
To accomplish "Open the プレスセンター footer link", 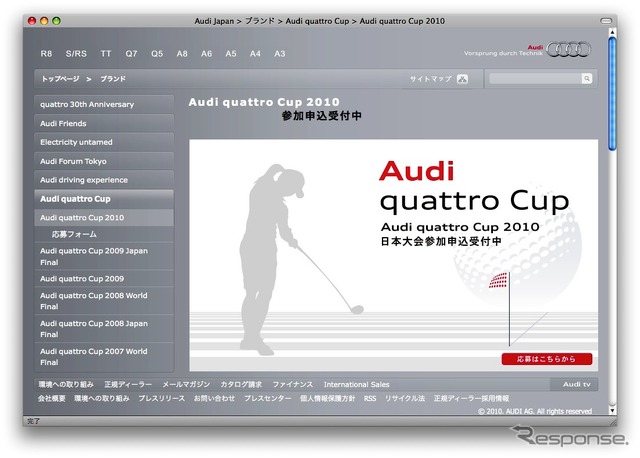I will click(x=267, y=398).
